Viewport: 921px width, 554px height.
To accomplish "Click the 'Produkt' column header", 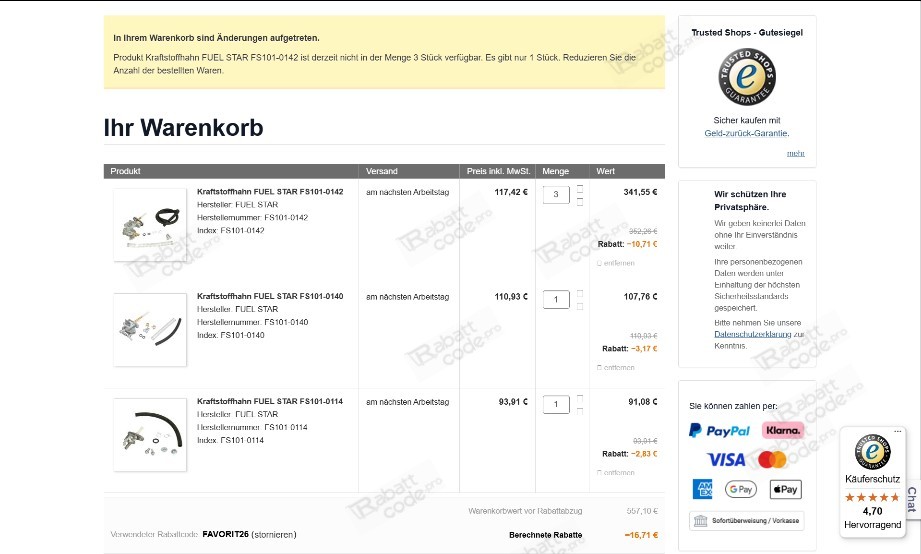I will point(125,171).
